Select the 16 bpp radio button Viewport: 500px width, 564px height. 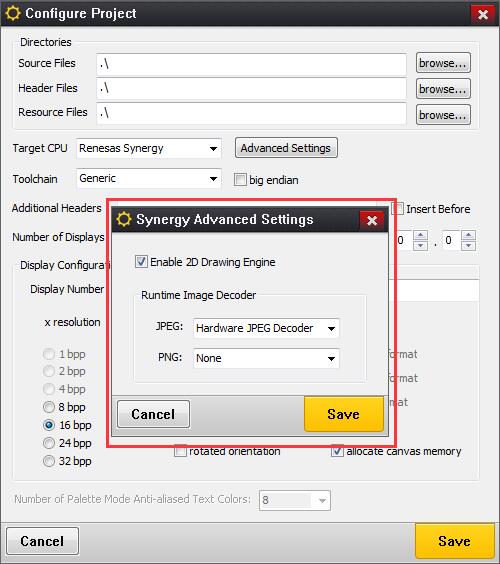(x=49, y=425)
